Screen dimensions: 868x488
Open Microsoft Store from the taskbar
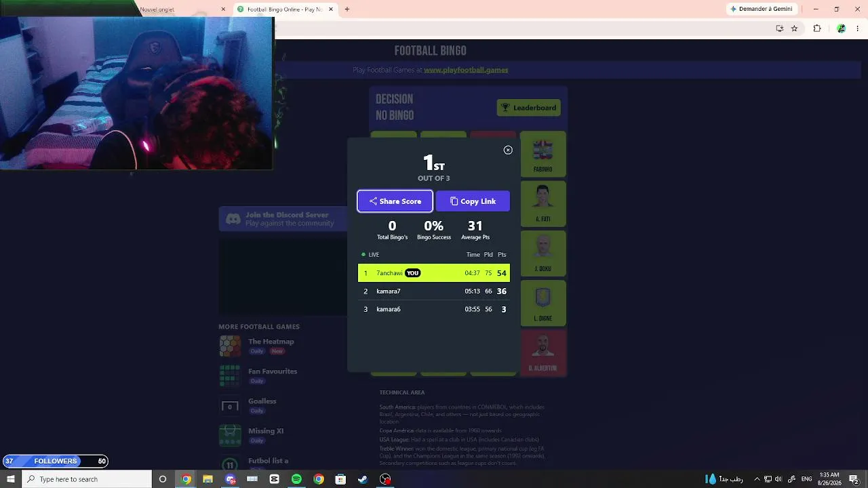pos(340,479)
